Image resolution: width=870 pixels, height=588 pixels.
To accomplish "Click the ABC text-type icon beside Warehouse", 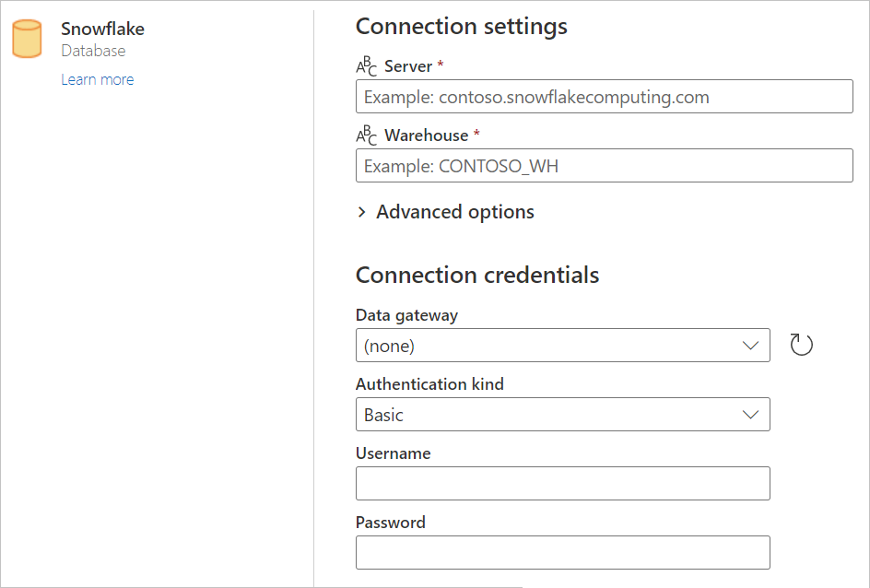I will coord(364,135).
